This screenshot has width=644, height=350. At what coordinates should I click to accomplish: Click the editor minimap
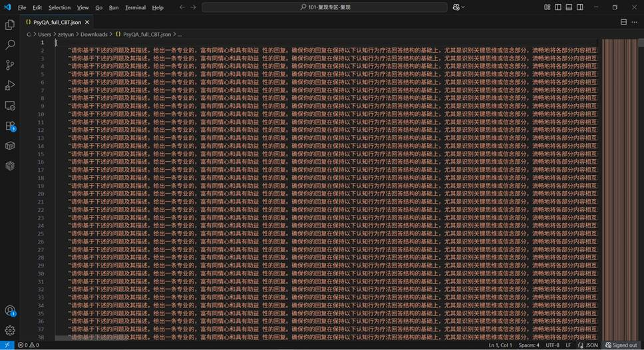coord(619,189)
